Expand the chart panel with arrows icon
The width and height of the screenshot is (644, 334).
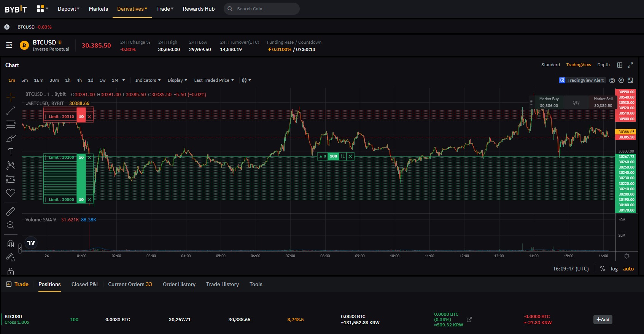point(630,65)
